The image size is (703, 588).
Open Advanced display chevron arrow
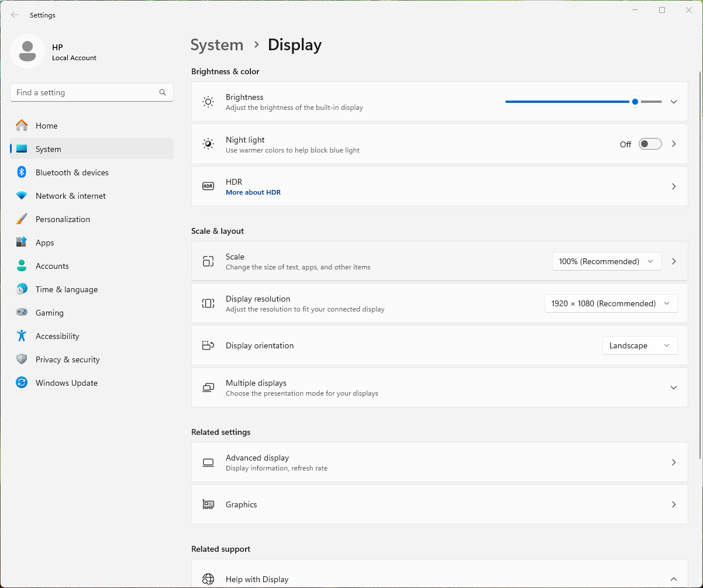click(x=674, y=462)
